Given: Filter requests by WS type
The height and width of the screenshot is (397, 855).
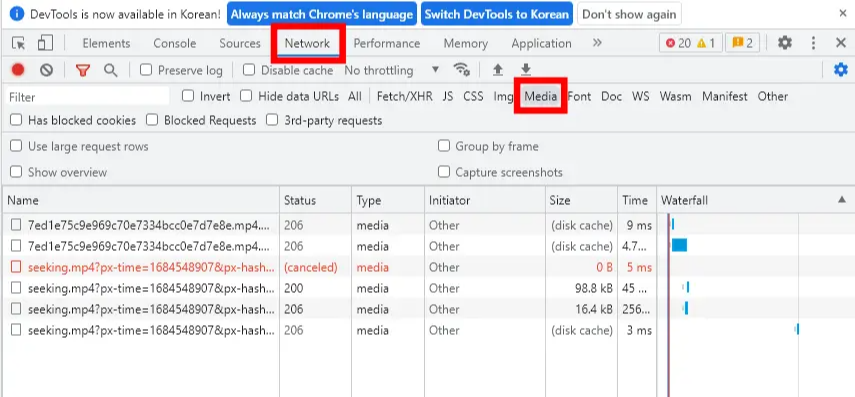Looking at the screenshot, I should click(641, 97).
